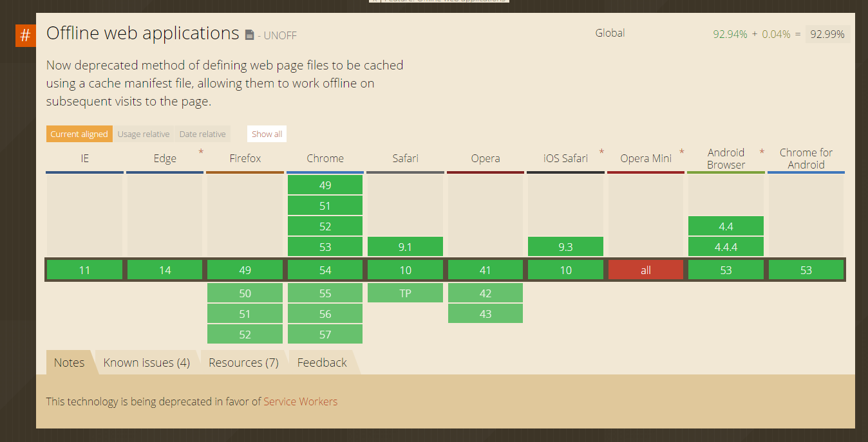Select Firefox version 50 cell
This screenshot has width=868, height=442.
[245, 293]
